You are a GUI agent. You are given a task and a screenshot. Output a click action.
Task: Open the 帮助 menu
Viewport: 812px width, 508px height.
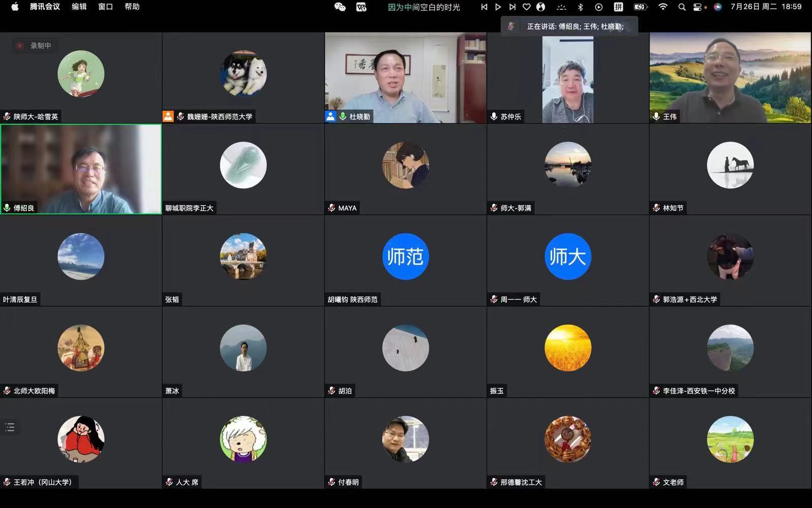click(x=132, y=7)
